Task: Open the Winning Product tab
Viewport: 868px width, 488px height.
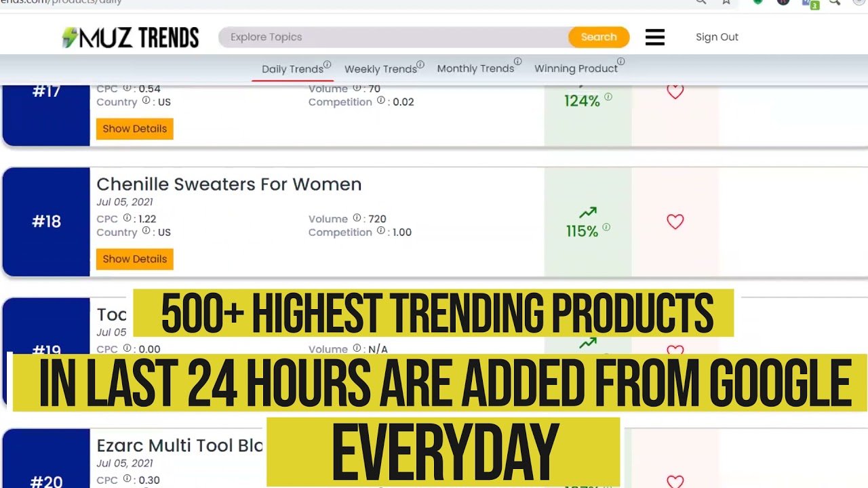Action: 576,68
